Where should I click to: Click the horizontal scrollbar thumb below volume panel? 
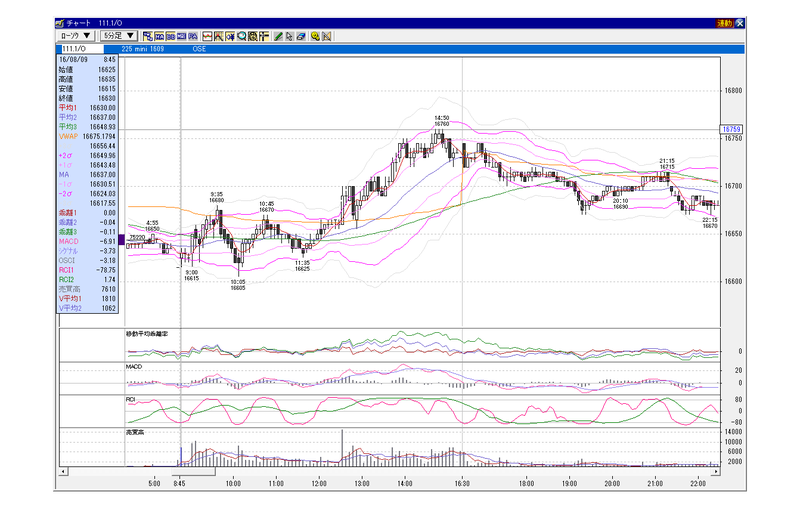click(193, 471)
